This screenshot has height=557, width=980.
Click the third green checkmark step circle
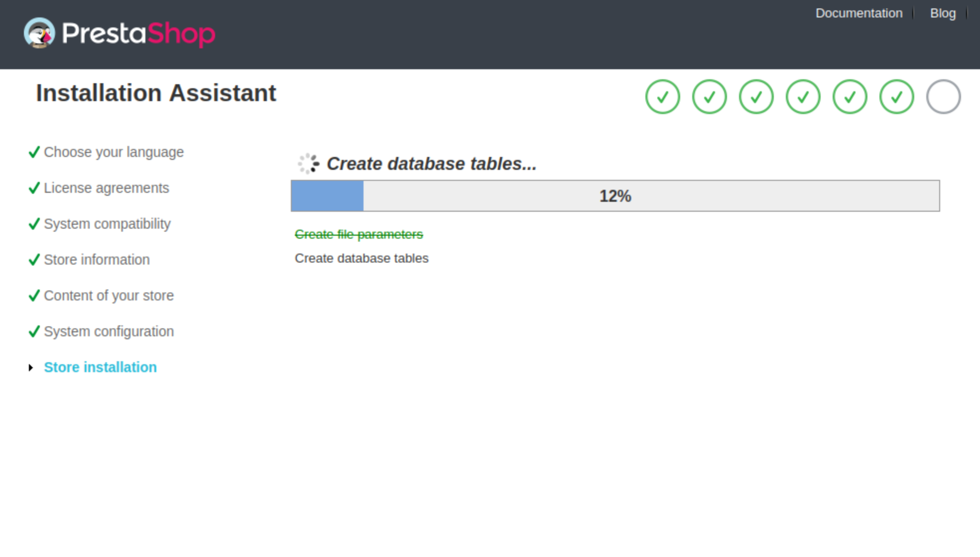756,97
